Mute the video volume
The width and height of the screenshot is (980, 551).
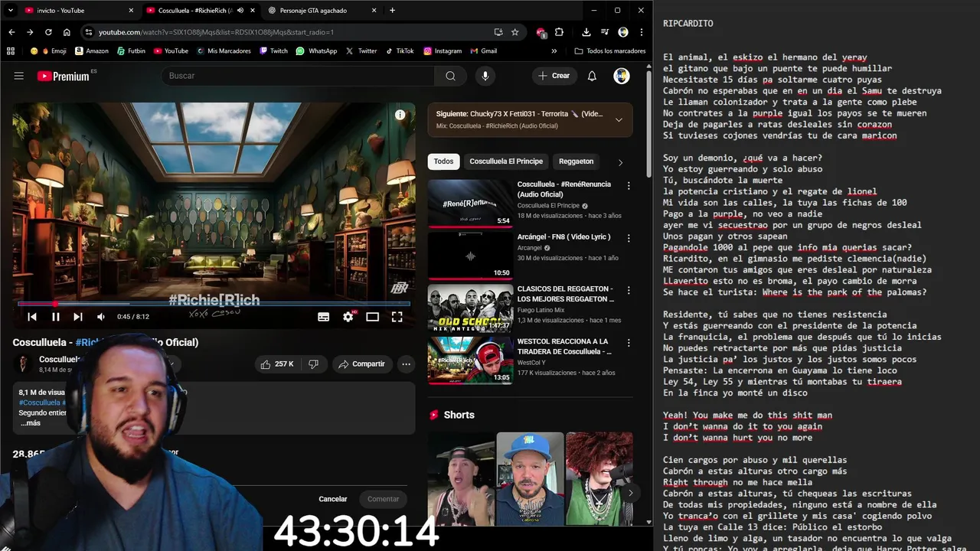point(101,317)
